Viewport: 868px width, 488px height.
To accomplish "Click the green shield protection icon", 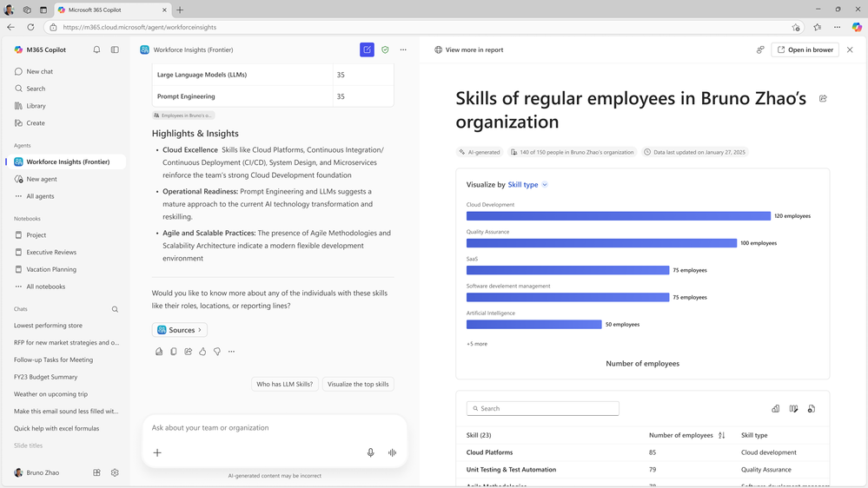I will [385, 49].
